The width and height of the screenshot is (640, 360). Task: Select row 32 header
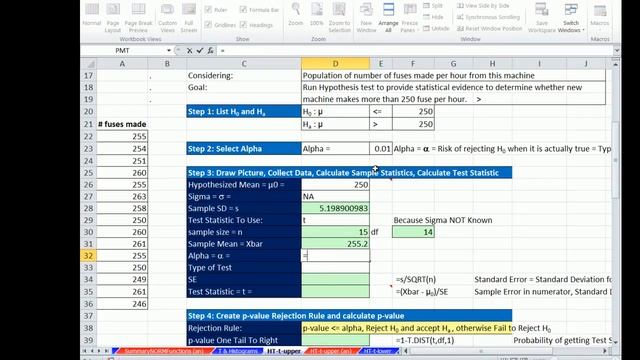89,256
